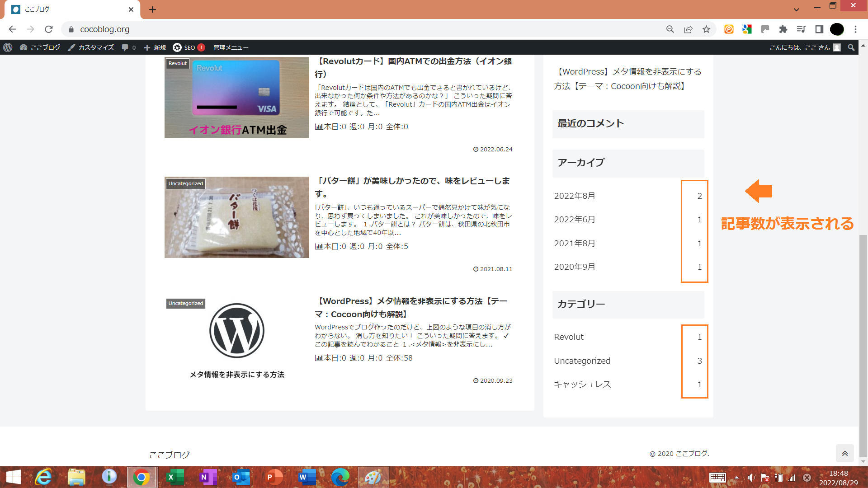Go back with the browser back arrow
The height and width of the screenshot is (488, 868).
pos(12,29)
